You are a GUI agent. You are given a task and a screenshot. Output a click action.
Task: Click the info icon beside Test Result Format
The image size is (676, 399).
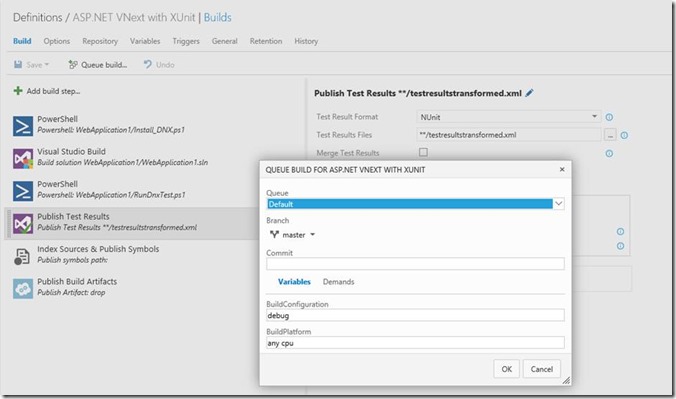coord(609,117)
